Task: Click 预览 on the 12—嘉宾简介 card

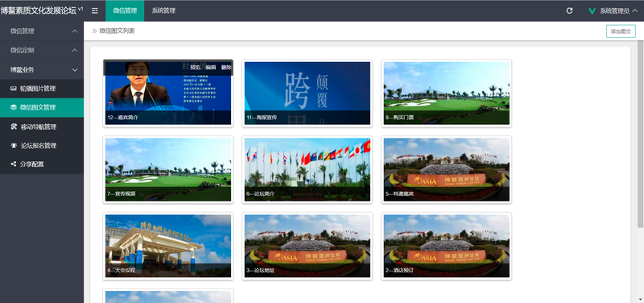Action: coord(195,68)
